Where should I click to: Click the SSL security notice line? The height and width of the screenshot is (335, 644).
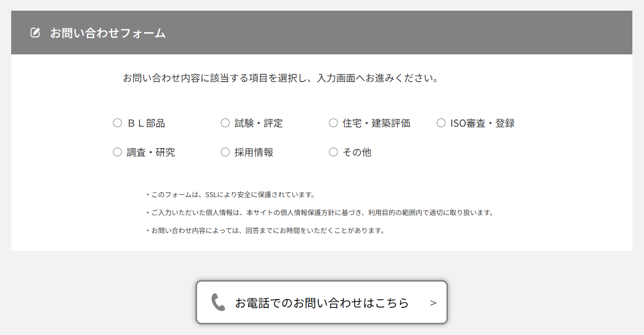(231, 195)
